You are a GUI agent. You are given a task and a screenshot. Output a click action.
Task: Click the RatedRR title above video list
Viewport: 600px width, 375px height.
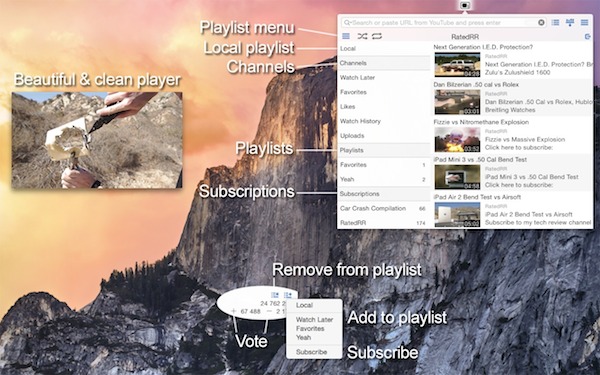click(465, 37)
